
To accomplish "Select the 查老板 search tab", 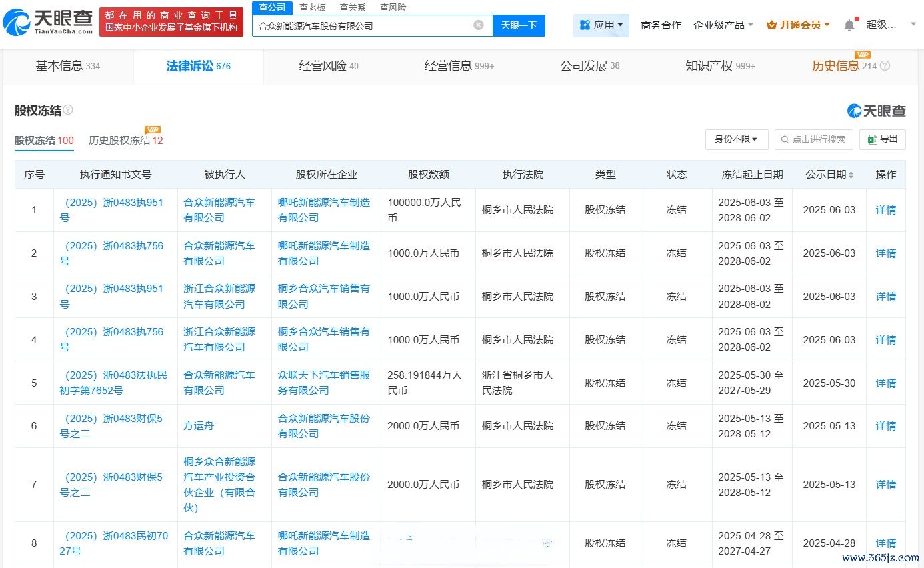I will (x=312, y=7).
